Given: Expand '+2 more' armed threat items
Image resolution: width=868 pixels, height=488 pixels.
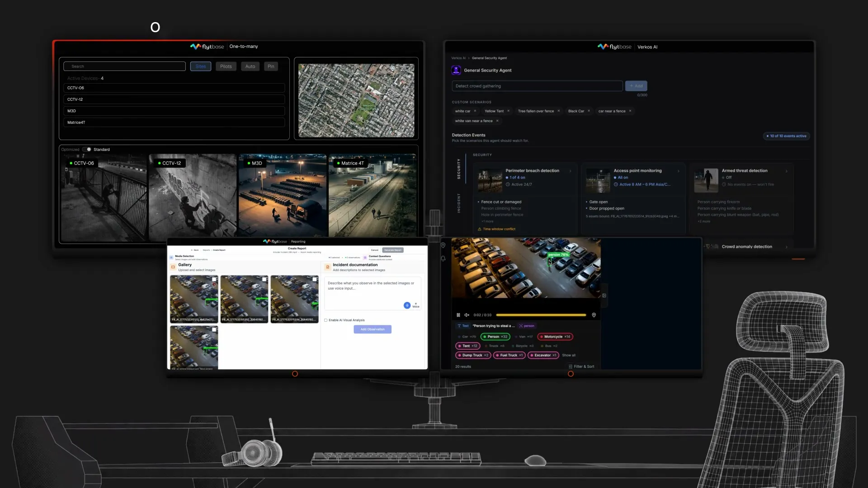Looking at the screenshot, I should pyautogui.click(x=704, y=221).
